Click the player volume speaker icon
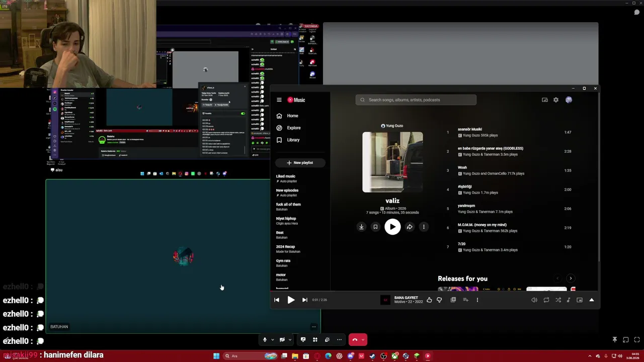 pos(534,300)
